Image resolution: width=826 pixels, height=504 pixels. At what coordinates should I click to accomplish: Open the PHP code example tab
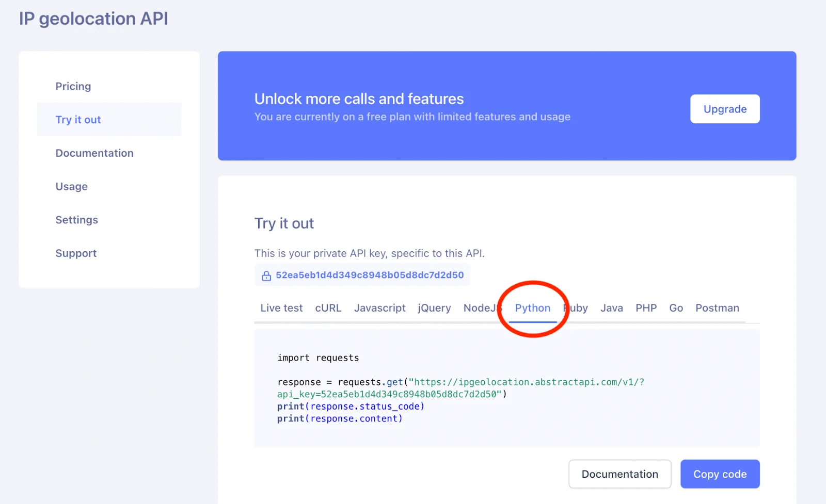[646, 308]
